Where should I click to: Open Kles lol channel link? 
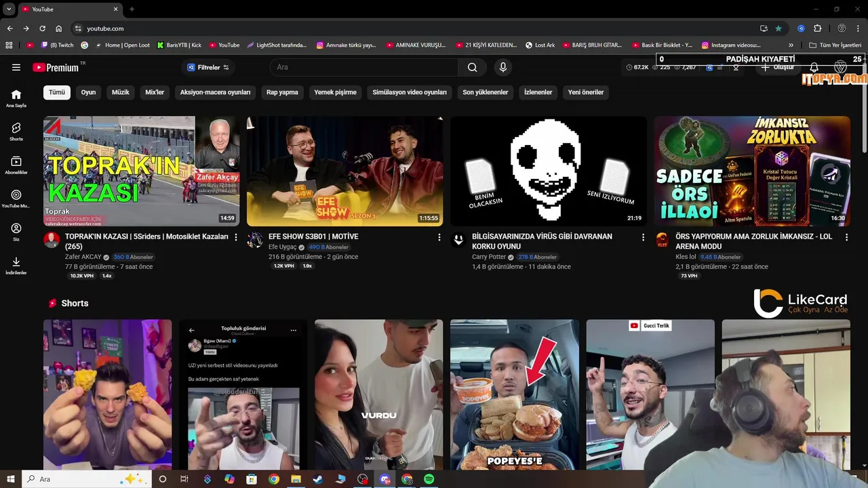click(x=688, y=257)
